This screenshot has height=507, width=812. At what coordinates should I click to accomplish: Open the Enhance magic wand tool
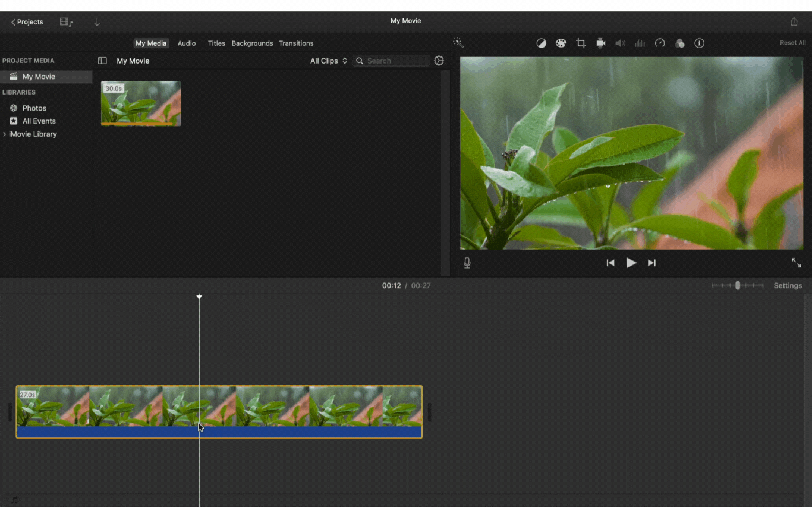click(458, 42)
